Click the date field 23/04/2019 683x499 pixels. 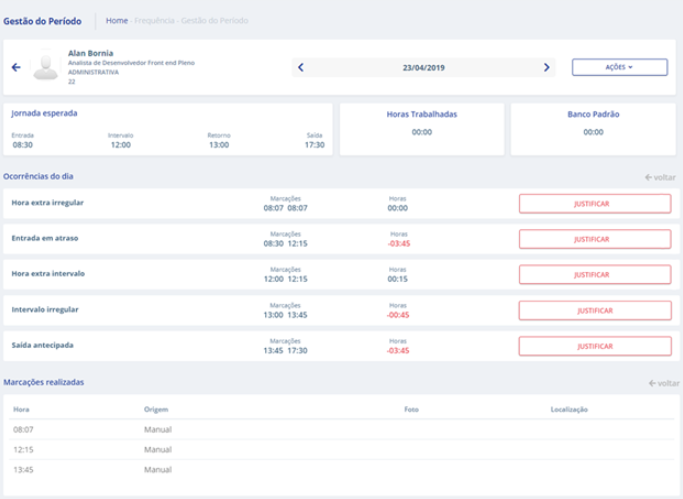pos(422,67)
